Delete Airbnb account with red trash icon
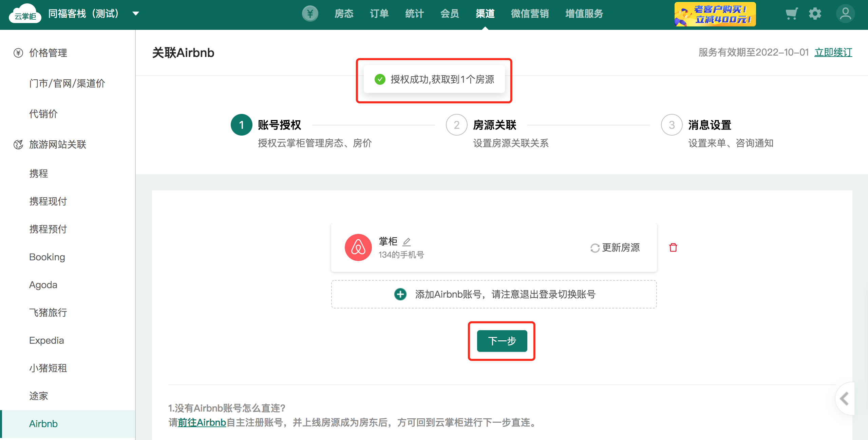The image size is (868, 440). tap(673, 247)
